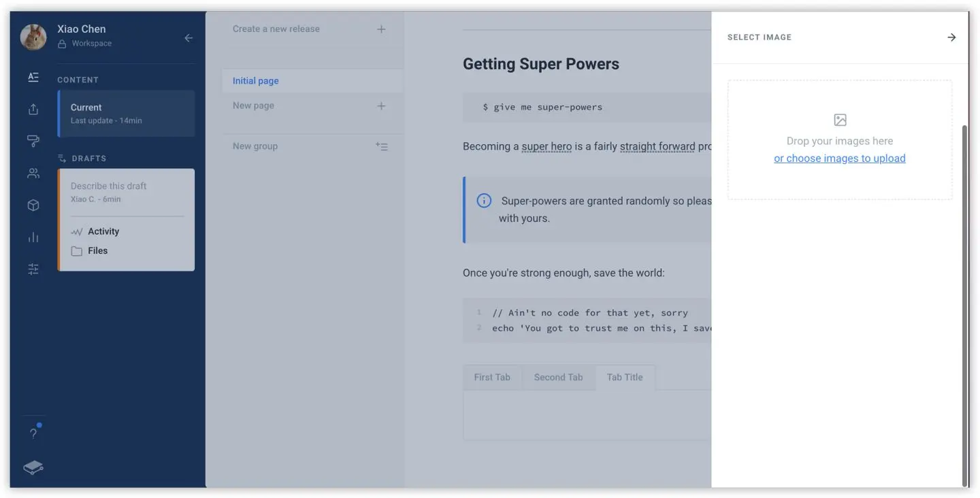Switch to the First Tab
Screen dimensions: 980x498
pyautogui.click(x=492, y=377)
